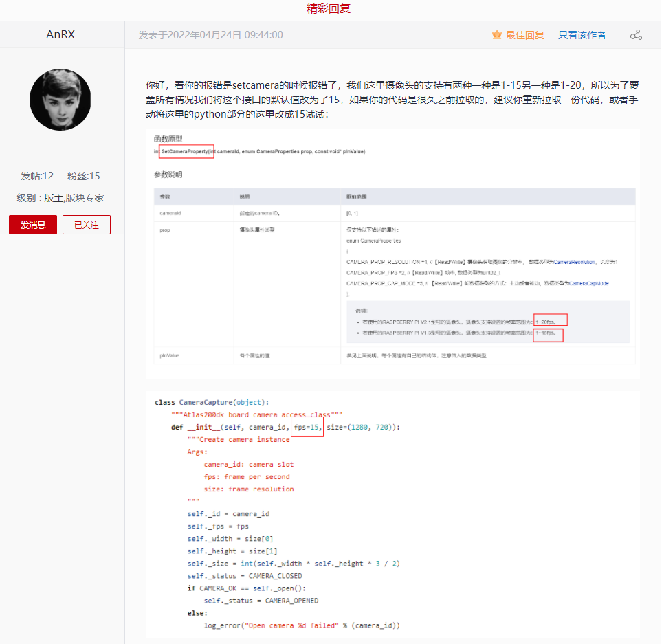Click 级别：版主,版块专家 level text
This screenshot has width=664, height=644.
click(60, 198)
